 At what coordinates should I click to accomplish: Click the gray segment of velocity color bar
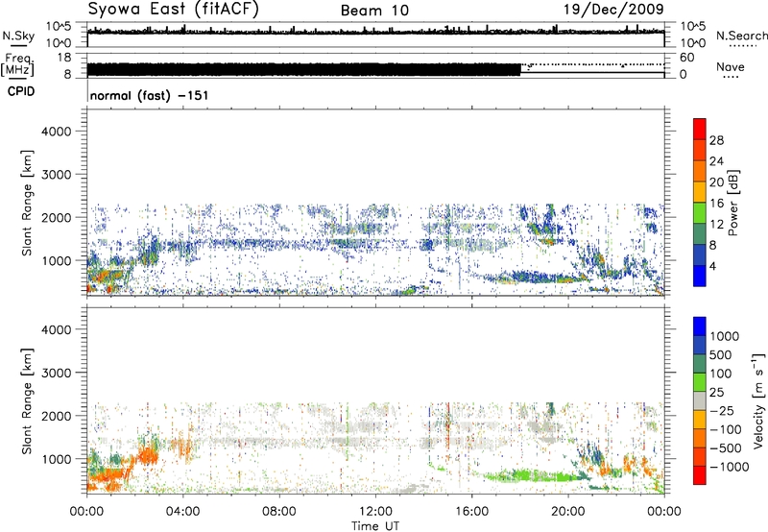(x=700, y=400)
